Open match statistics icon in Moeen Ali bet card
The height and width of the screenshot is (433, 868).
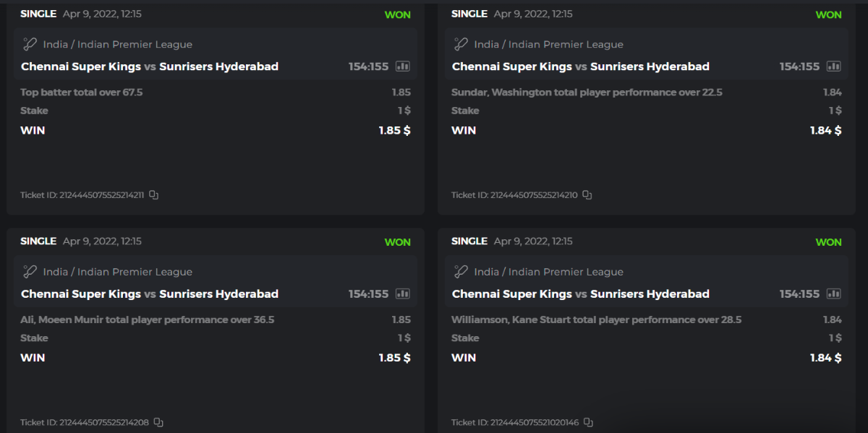pyautogui.click(x=402, y=294)
